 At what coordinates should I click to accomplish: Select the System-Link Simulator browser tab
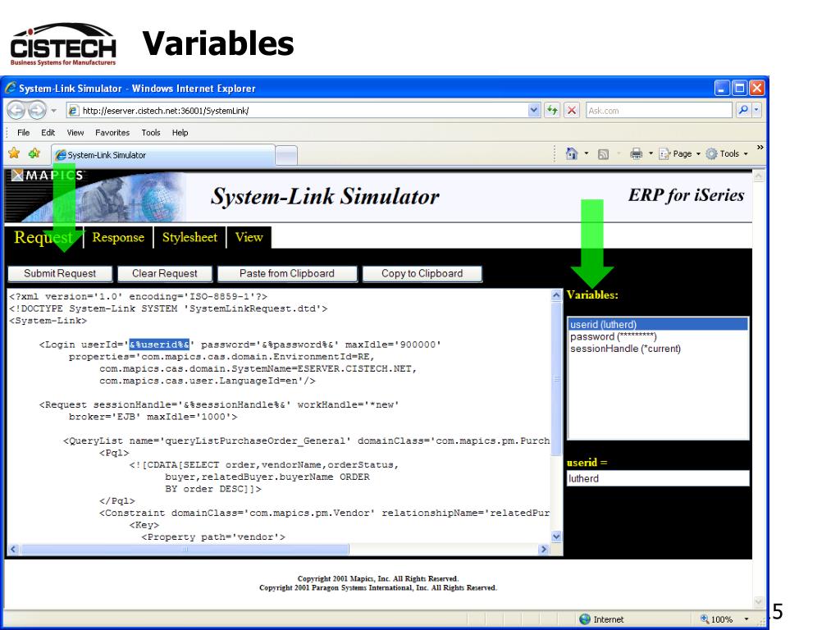[163, 155]
